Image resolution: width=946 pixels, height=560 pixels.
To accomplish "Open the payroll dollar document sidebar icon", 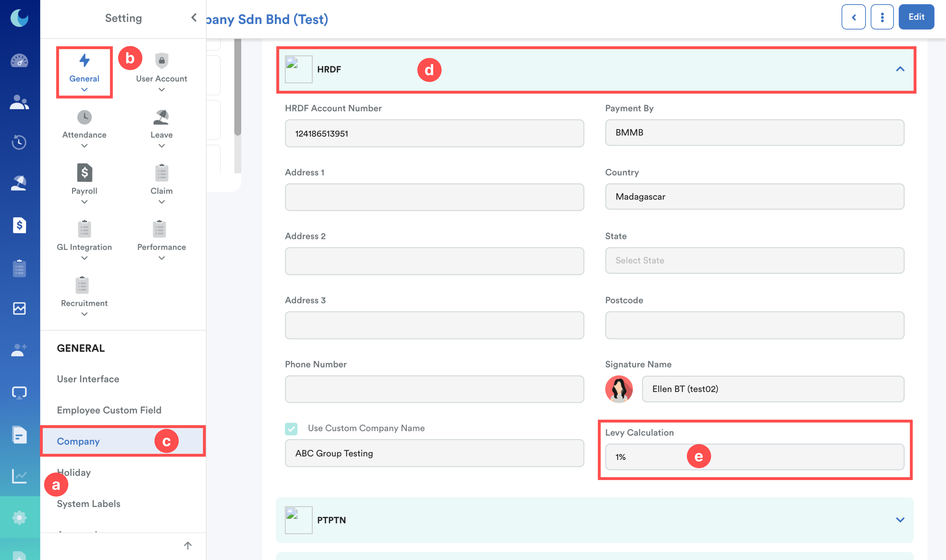I will pos(19,225).
